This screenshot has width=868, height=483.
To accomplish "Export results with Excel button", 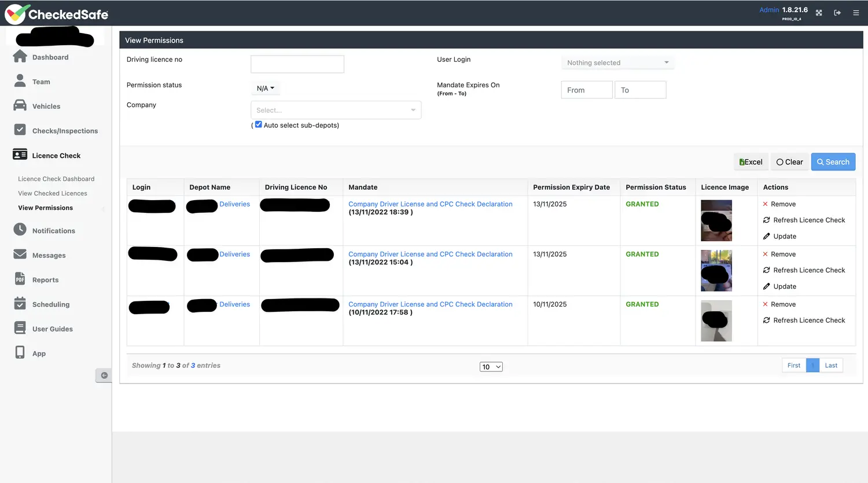I will 751,162.
